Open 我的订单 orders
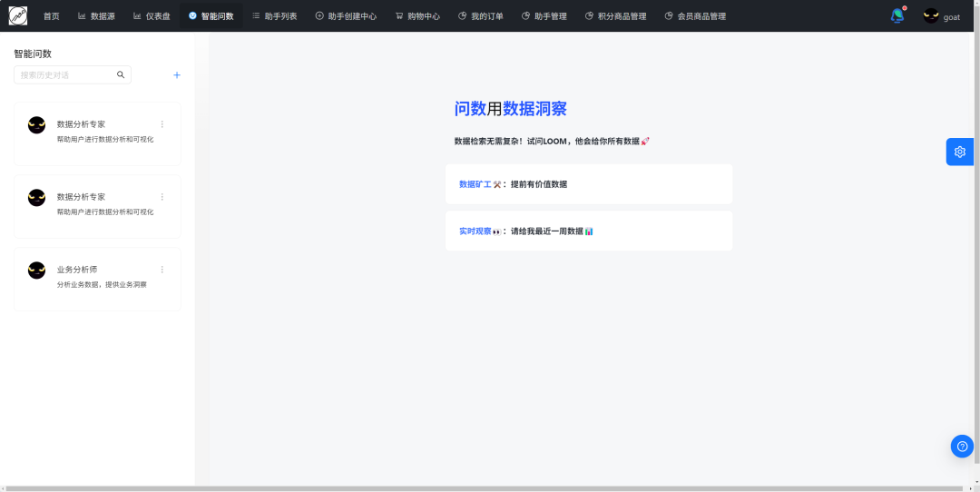The width and height of the screenshot is (980, 492). (481, 16)
